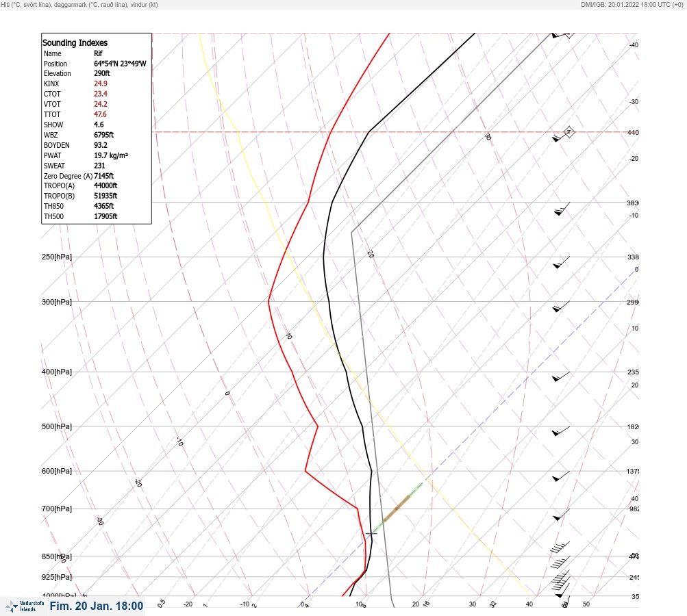Image resolution: width=687 pixels, height=616 pixels.
Task: Click the 'Fim. 20 Jan. 18:00' date label
Action: 97,606
